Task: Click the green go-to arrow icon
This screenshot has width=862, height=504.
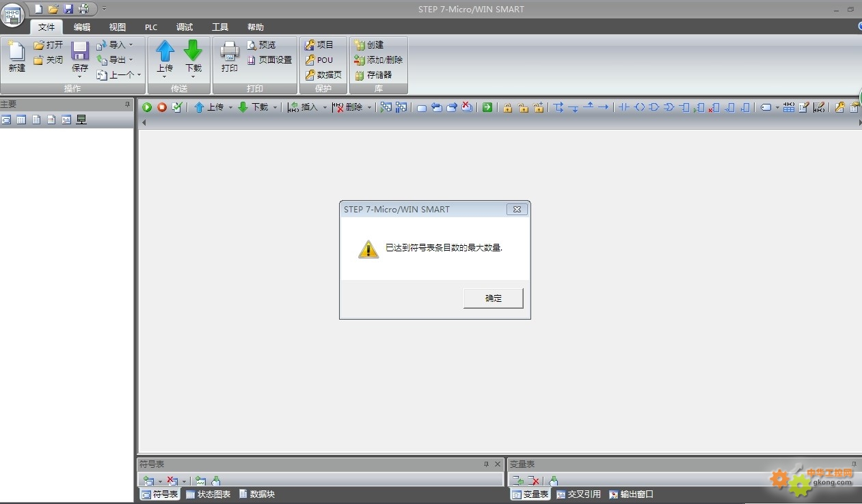Action: click(x=487, y=107)
